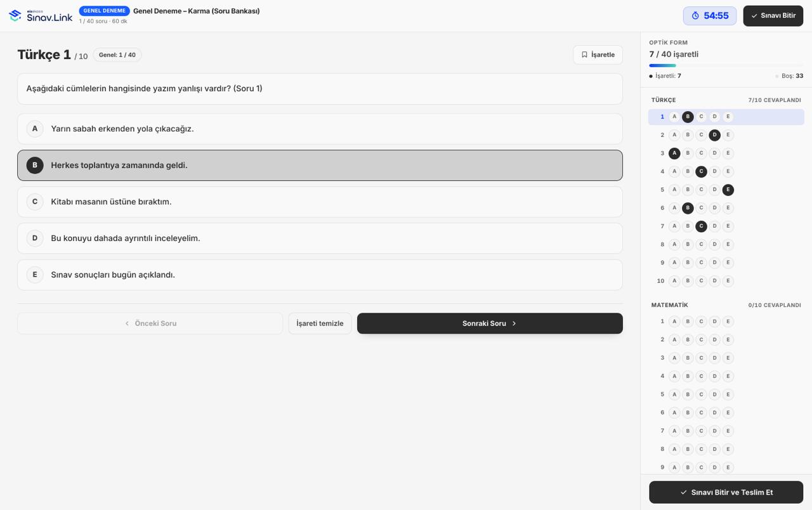812x510 pixels.
Task: Click the TÜRKÇE section header
Action: coord(664,100)
